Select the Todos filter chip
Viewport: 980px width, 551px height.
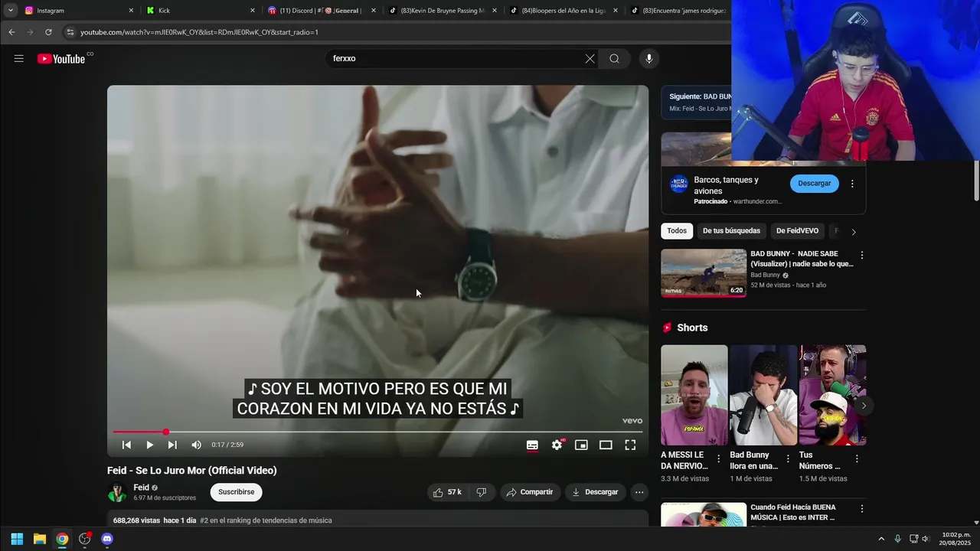pos(677,231)
